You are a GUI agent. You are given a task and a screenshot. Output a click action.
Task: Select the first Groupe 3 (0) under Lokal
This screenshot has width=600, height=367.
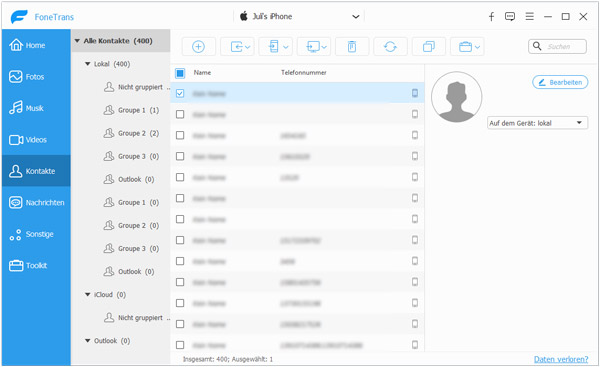click(x=131, y=156)
